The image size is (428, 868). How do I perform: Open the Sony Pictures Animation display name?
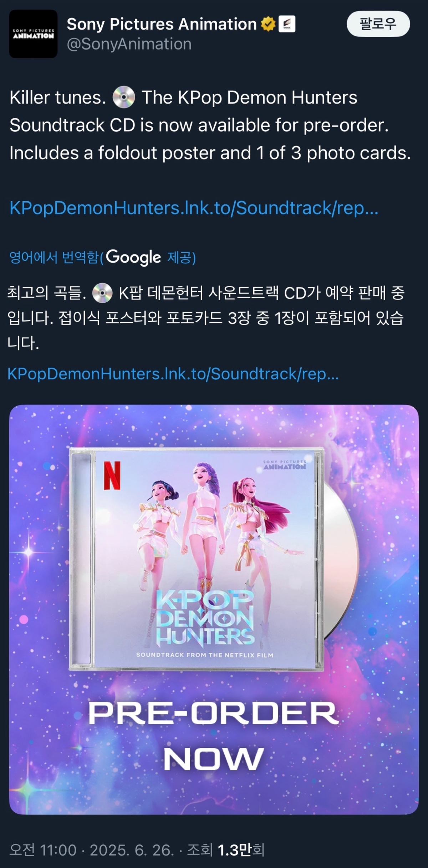tap(162, 24)
